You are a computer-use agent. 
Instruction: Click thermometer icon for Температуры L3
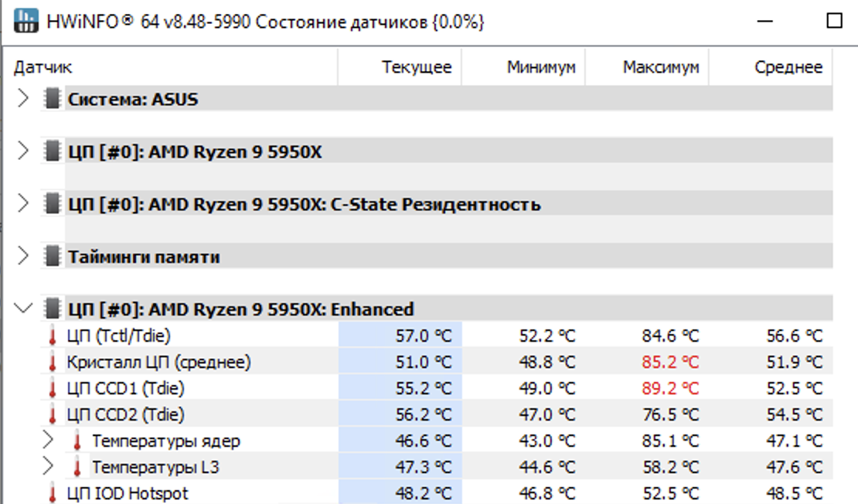pos(77,467)
